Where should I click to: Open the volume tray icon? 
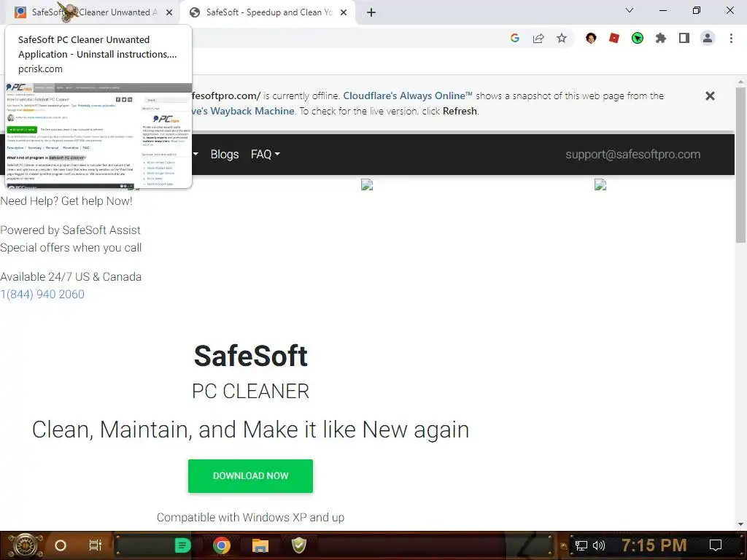tap(598, 545)
